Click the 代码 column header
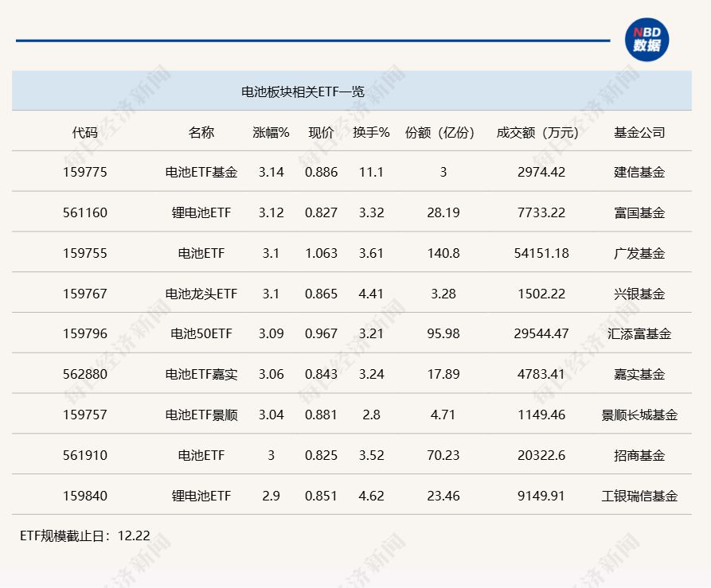Viewport: 711px width, 588px height. (84, 133)
